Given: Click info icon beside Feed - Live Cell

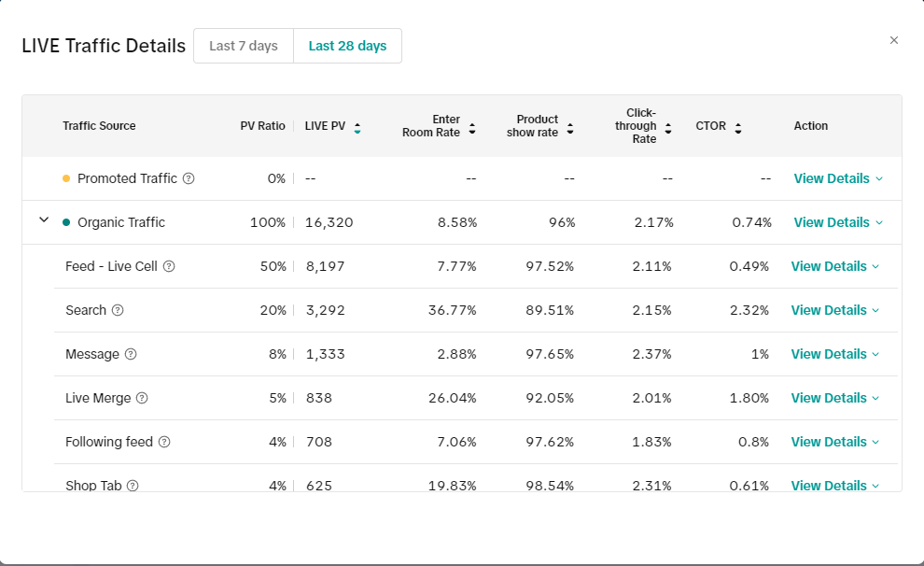Looking at the screenshot, I should (x=169, y=266).
